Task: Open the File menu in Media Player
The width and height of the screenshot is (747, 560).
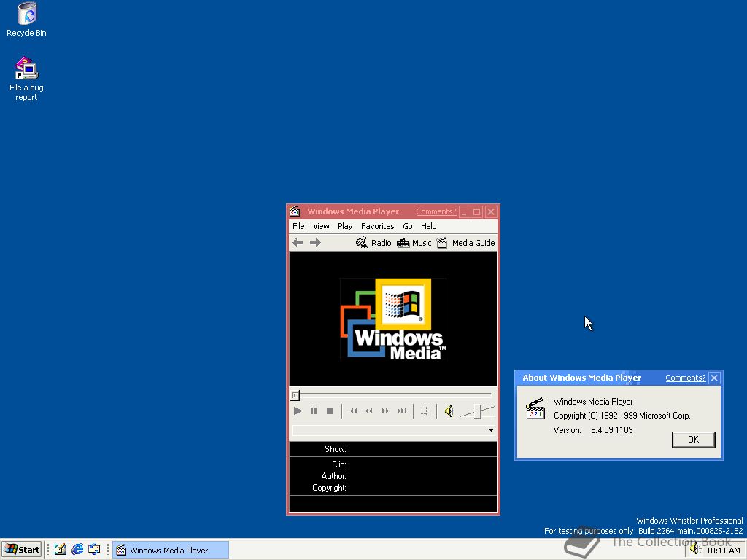Action: (298, 226)
